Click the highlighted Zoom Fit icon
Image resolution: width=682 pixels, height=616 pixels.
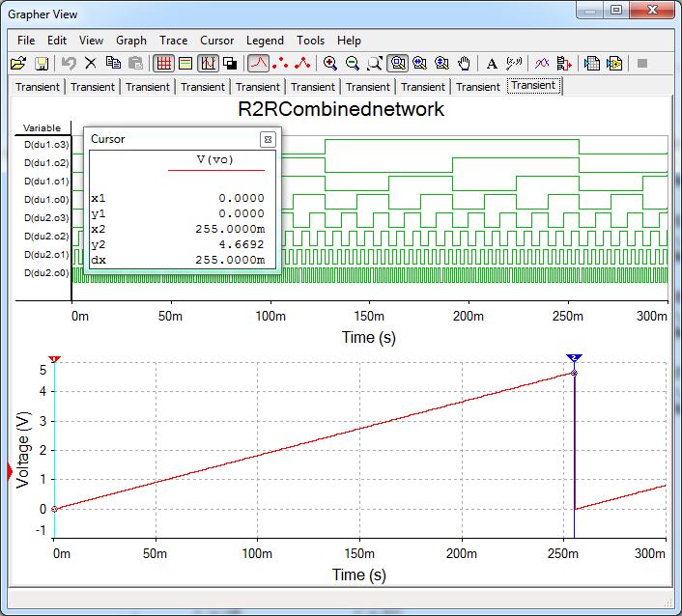[x=398, y=64]
